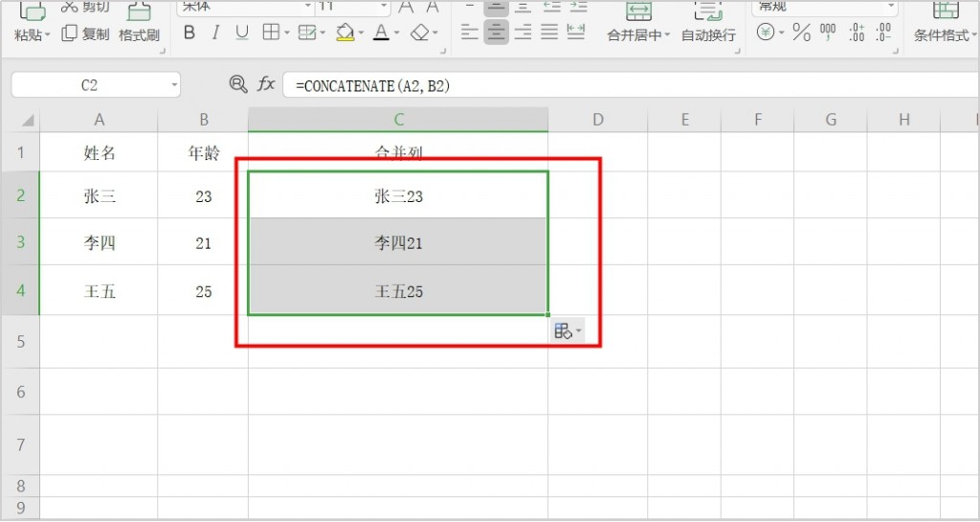
Task: Expand the Name Box dropdown showing C2
Action: 174,85
